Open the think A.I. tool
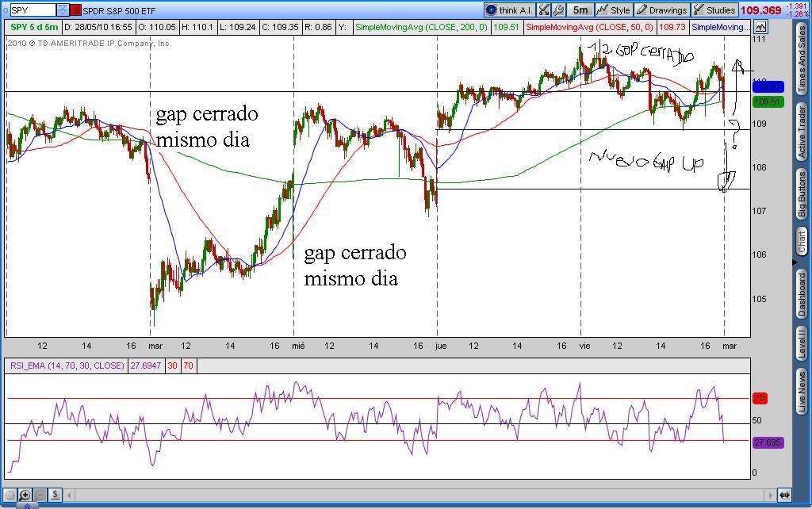812x509 pixels. (x=509, y=10)
